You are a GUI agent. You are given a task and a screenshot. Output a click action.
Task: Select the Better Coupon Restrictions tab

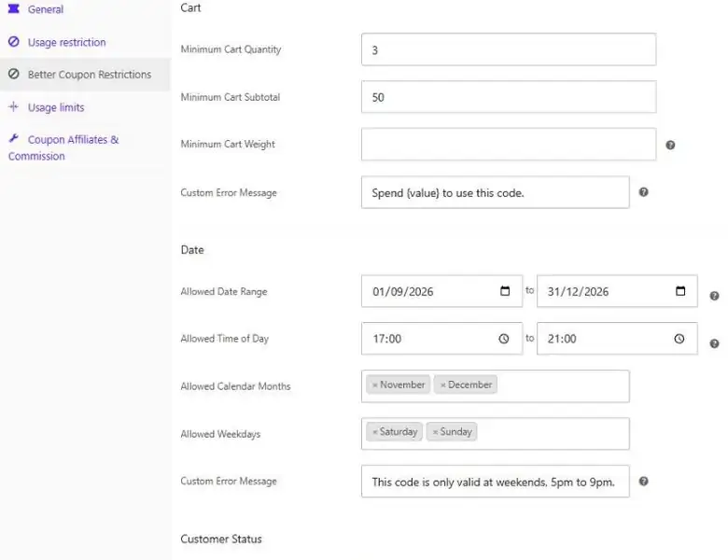point(90,75)
